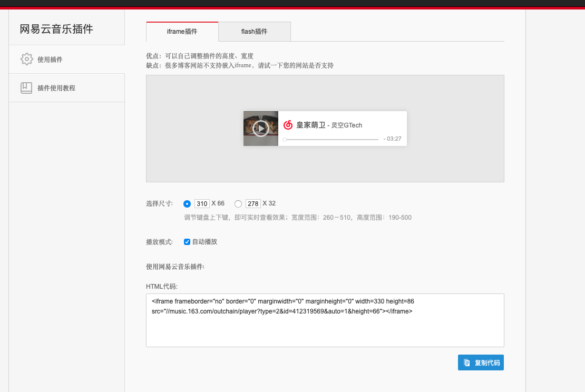Click the 310 width input field

(202, 204)
